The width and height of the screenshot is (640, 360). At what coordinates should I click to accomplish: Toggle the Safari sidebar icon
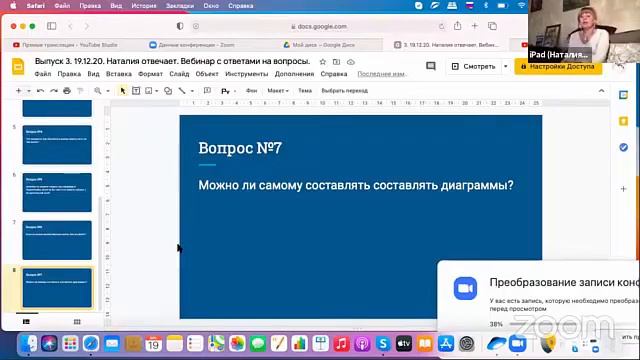pos(51,26)
